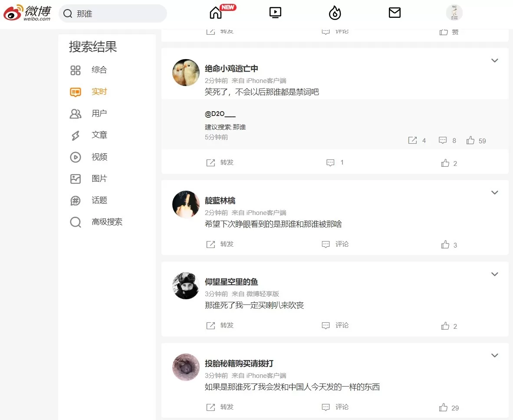Like the post by 靛藍林檎
Image resolution: width=513 pixels, height=420 pixels.
click(x=449, y=245)
